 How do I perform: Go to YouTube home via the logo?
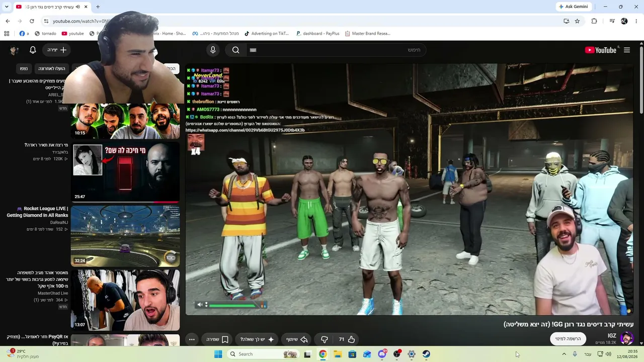click(x=601, y=50)
